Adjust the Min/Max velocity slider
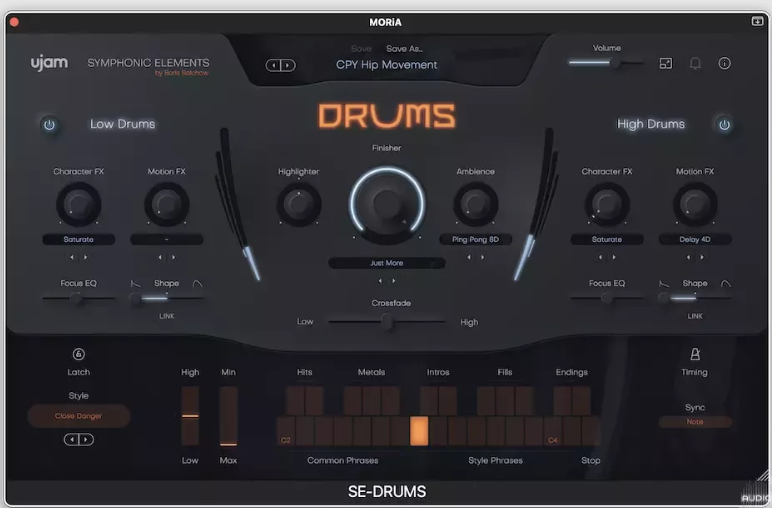The image size is (772, 508). click(228, 416)
